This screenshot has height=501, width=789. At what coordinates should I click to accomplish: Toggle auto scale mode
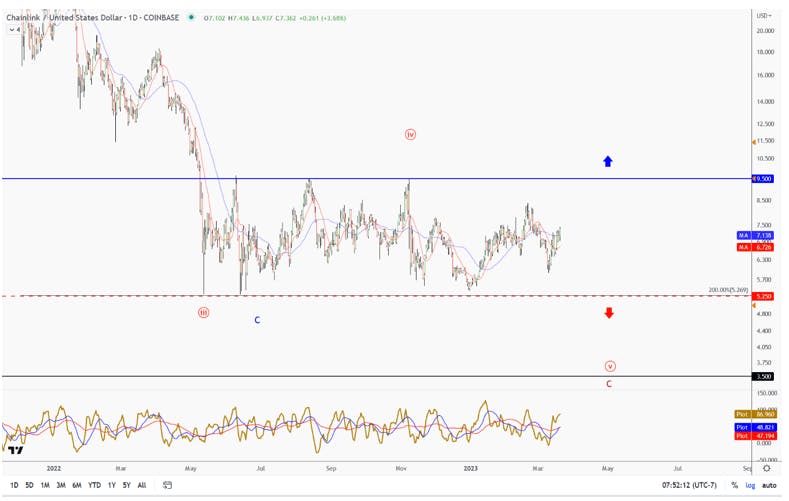click(769, 485)
